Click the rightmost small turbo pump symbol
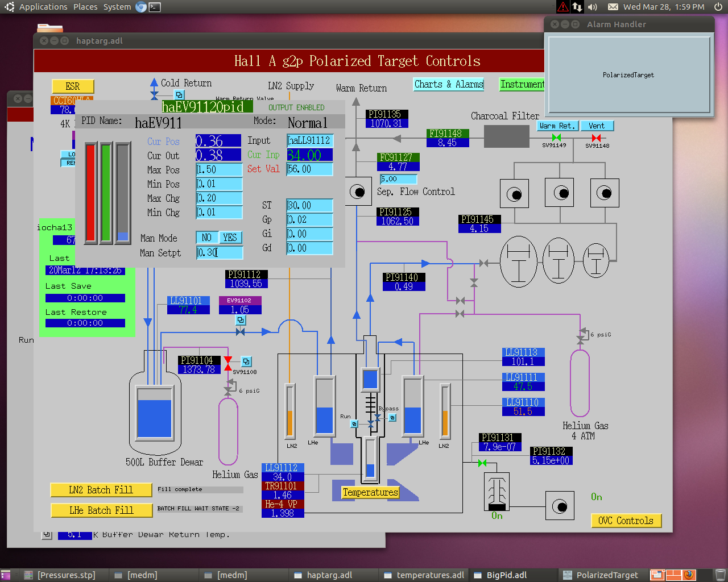 click(596, 260)
